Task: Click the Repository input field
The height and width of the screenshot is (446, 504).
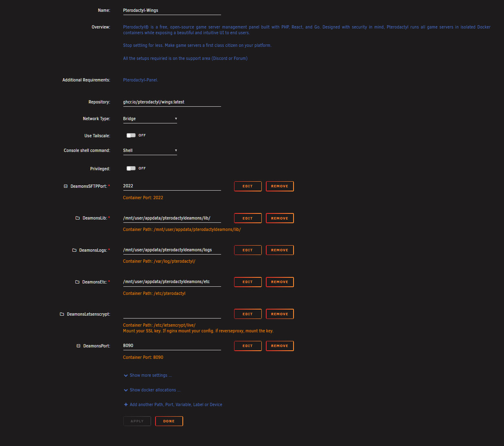Action: pyautogui.click(x=172, y=102)
